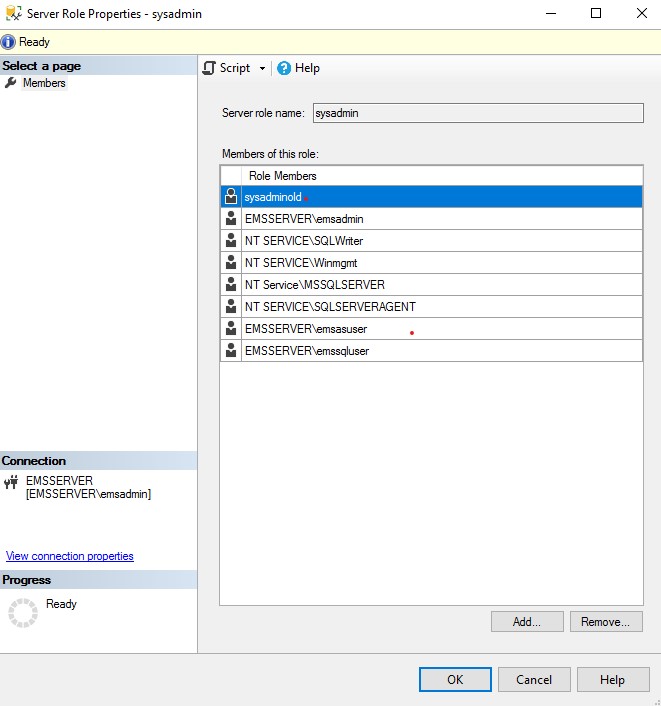This screenshot has height=706, width=661.
Task: Click the connection plug icon
Action: tap(11, 482)
